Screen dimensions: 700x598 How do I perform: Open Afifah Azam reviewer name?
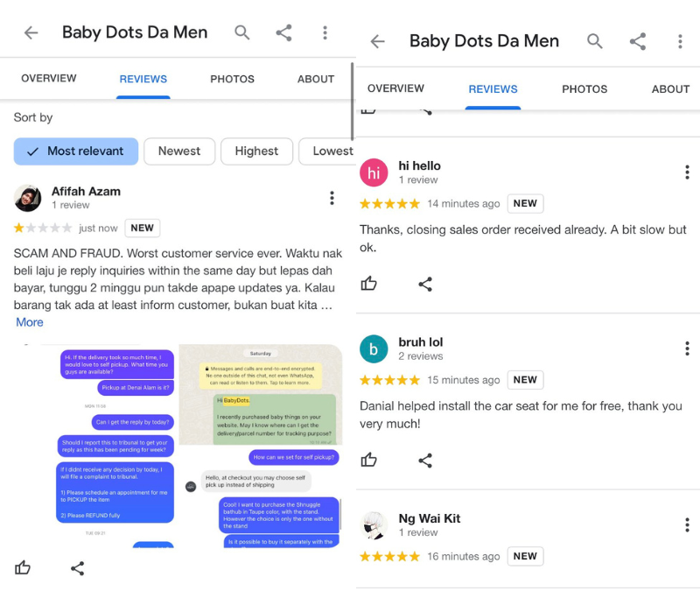86,192
